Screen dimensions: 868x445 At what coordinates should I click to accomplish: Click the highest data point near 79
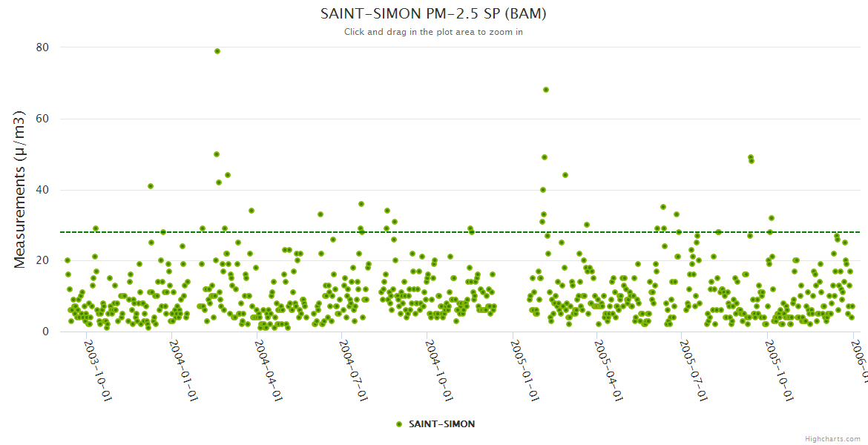click(x=217, y=51)
